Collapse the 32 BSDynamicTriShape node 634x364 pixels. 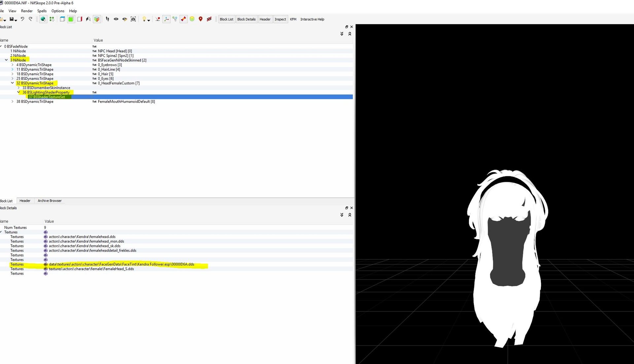[13, 83]
